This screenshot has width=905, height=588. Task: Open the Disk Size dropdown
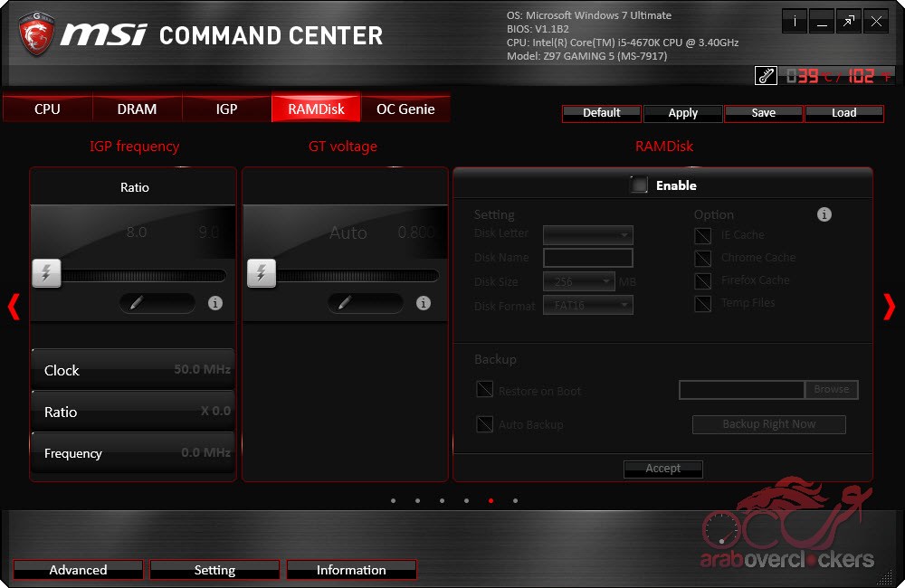click(579, 282)
